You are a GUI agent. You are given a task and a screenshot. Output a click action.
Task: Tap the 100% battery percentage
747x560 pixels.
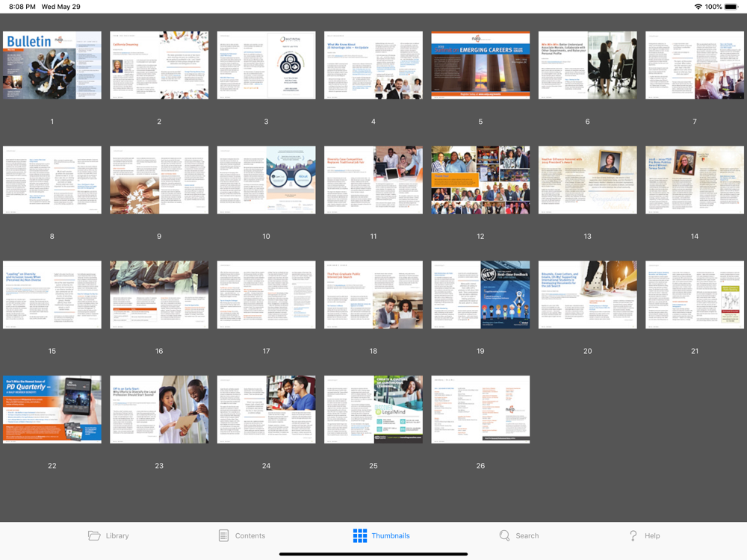click(x=713, y=7)
